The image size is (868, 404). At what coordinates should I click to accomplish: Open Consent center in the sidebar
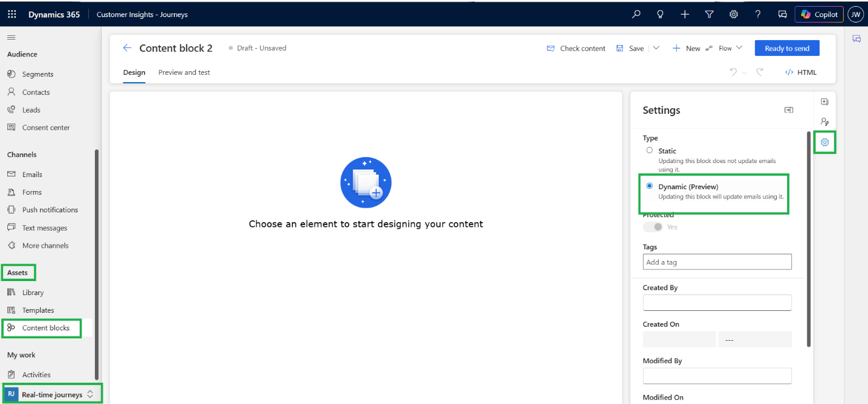(46, 128)
